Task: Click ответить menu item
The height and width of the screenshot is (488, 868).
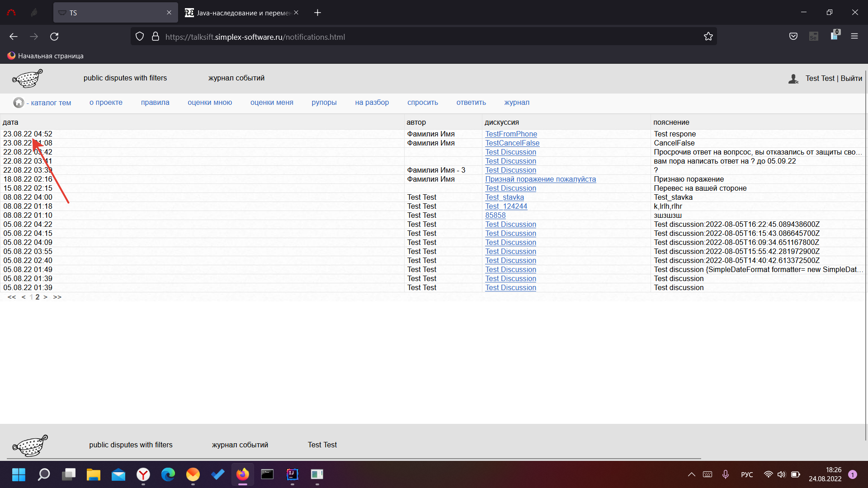Action: tap(471, 103)
